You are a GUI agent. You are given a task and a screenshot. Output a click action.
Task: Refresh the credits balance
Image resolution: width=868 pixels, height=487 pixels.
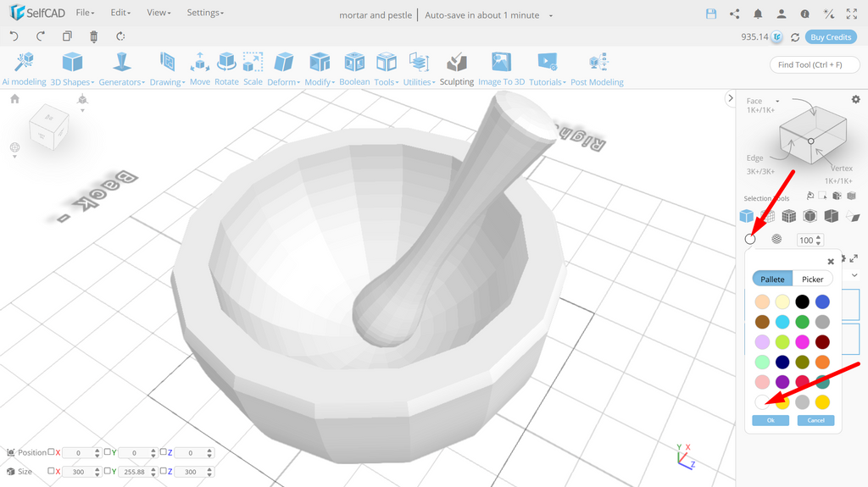click(x=795, y=37)
